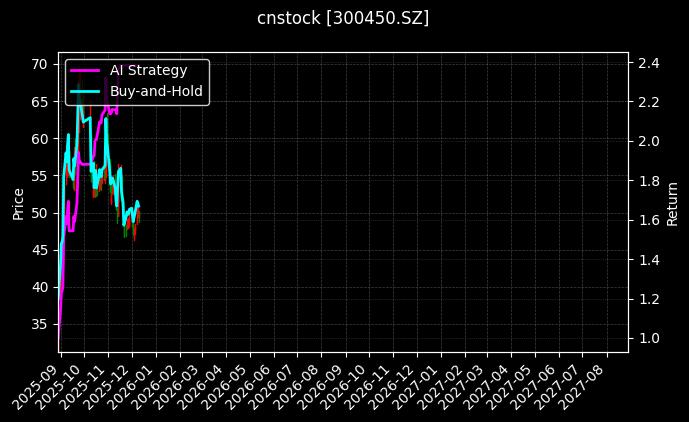Click the 1.6 return tick label
Image resolution: width=689 pixels, height=422 pixels.
pos(648,220)
